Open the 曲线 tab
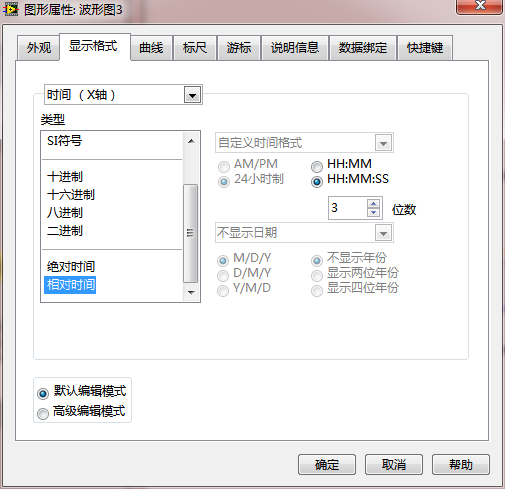The width and height of the screenshot is (505, 489). [151, 48]
